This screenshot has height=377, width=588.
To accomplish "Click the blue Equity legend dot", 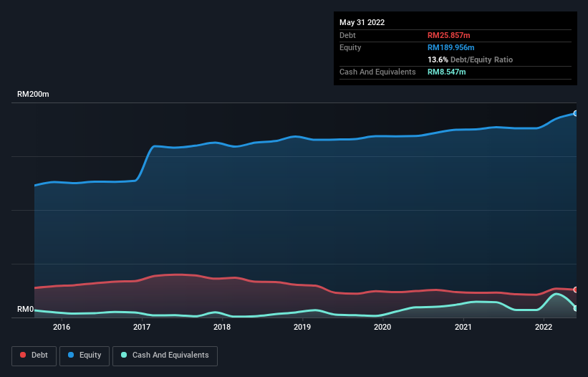I will (x=71, y=355).
